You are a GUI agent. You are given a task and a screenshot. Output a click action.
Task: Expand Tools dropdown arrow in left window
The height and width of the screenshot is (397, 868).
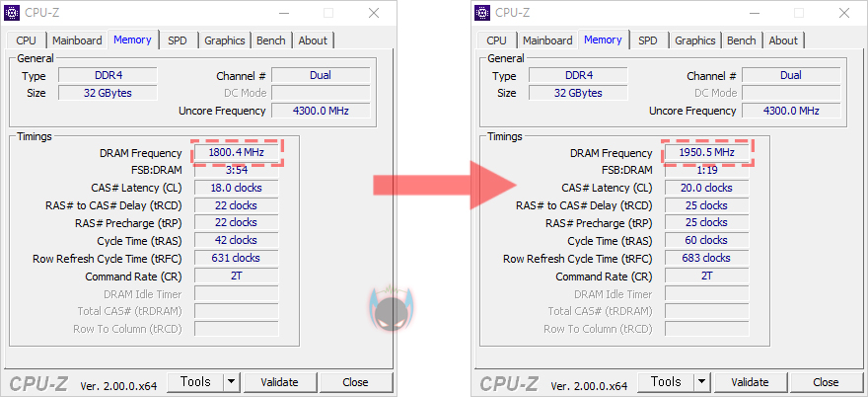(x=232, y=382)
